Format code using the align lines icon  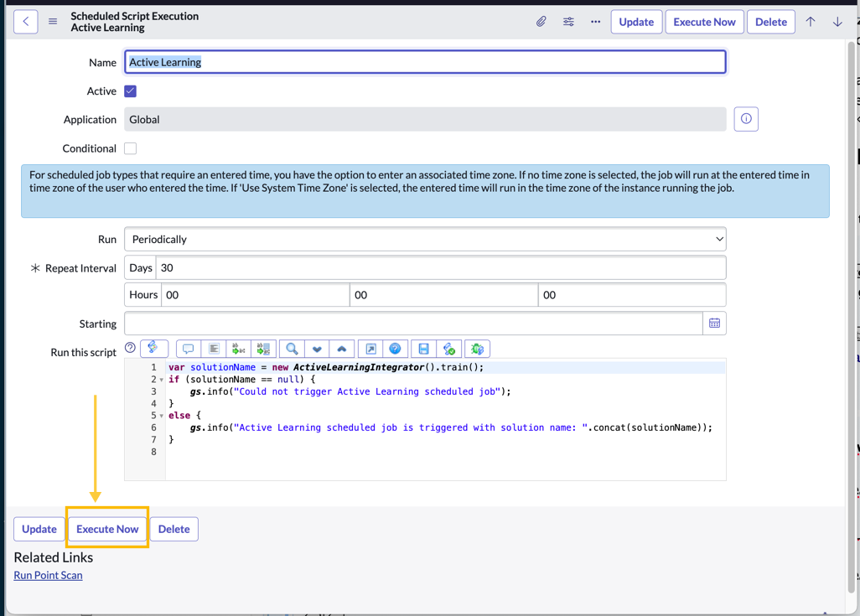pos(214,349)
